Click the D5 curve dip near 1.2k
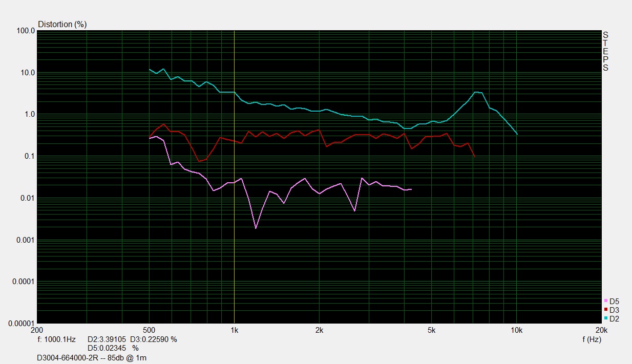Viewport: 632px width, 364px height. pos(256,228)
